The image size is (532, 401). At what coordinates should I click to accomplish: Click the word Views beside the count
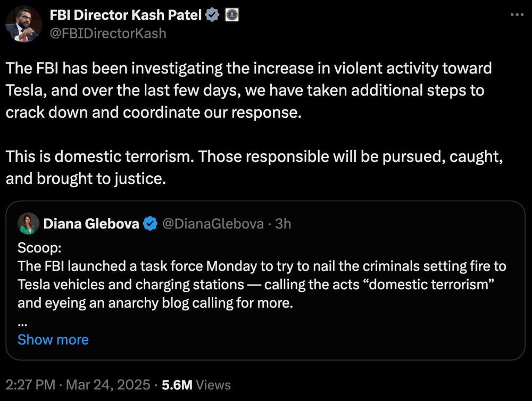coord(213,384)
